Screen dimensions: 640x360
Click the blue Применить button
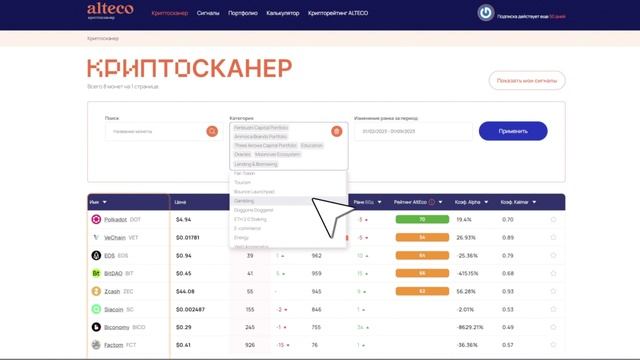point(513,131)
